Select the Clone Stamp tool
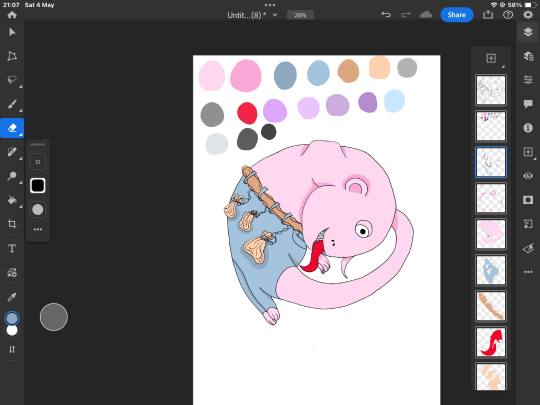The height and width of the screenshot is (405, 540). pos(12,176)
